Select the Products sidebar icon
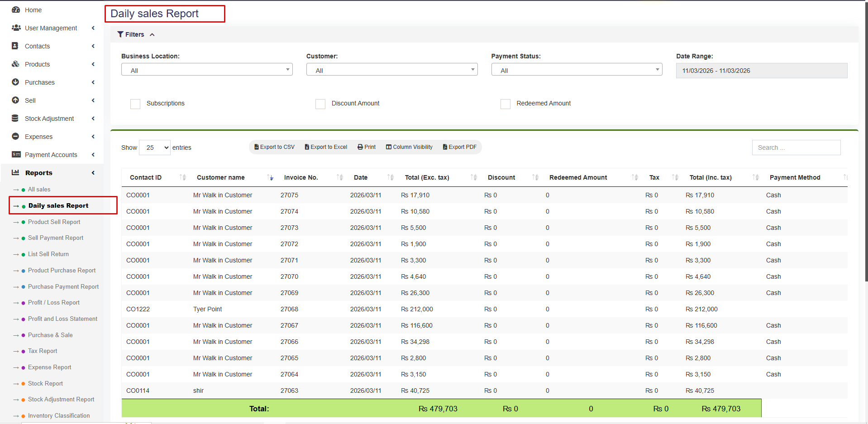 point(16,64)
